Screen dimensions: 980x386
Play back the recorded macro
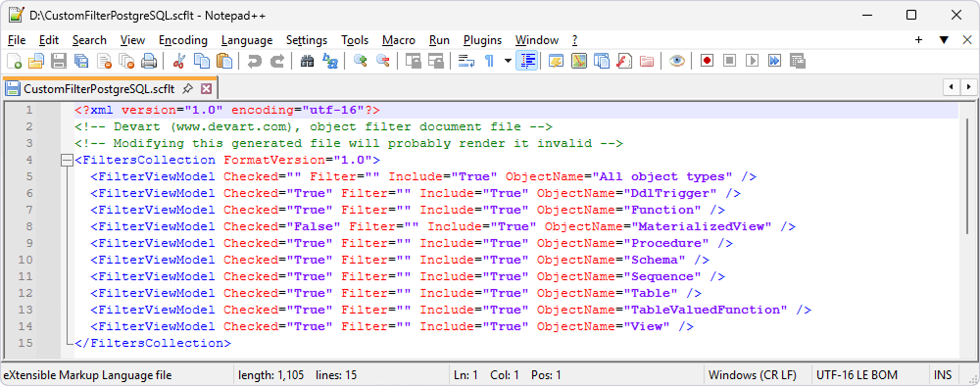point(752,61)
